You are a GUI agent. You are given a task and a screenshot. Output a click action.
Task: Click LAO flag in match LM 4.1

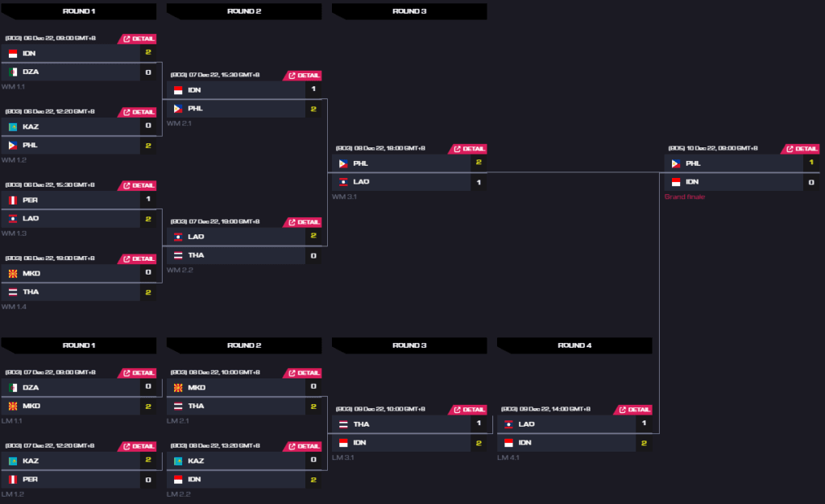(509, 424)
